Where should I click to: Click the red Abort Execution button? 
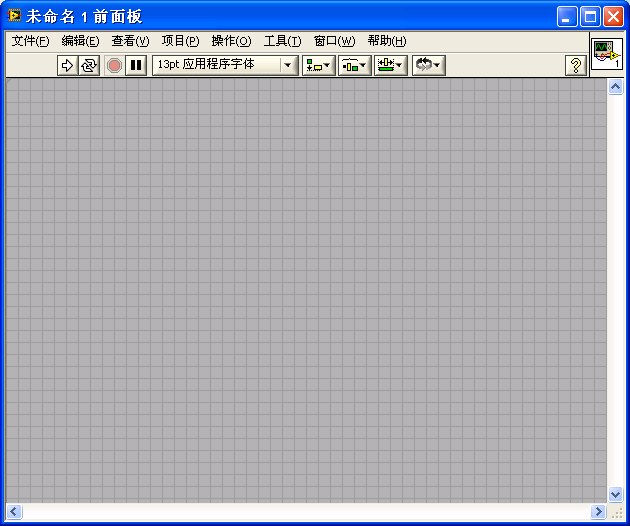click(114, 65)
